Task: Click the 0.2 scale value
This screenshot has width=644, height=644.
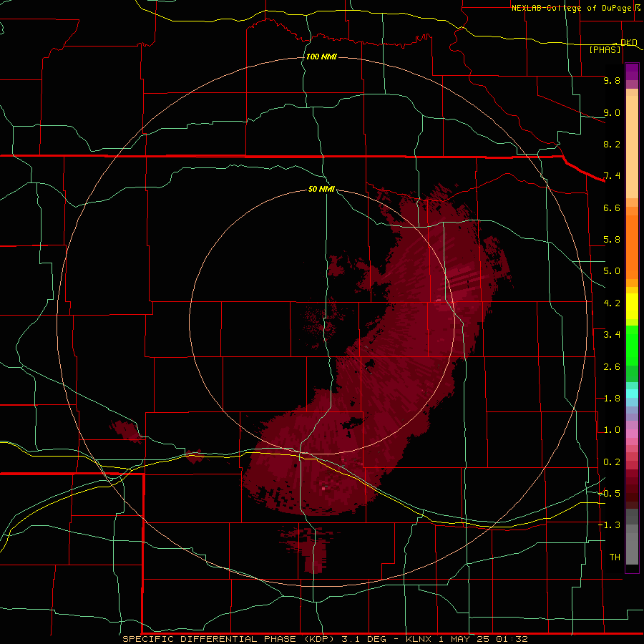Action: click(612, 462)
